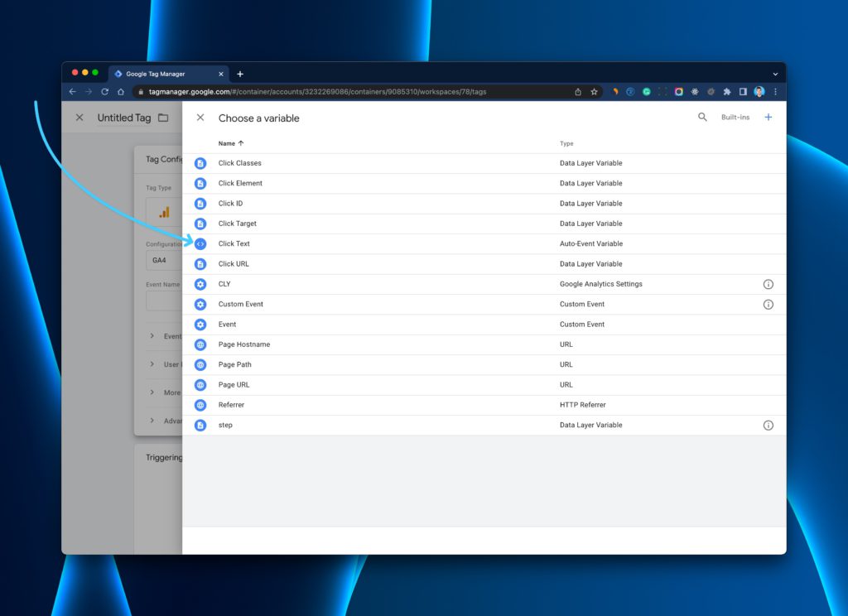Search variables with magnifier icon
Viewport: 848px width, 616px height.
[x=702, y=117]
